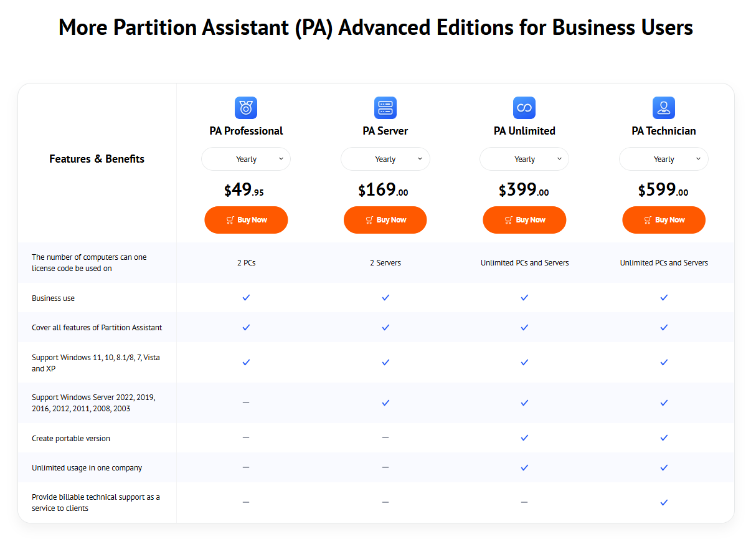The image size is (756, 539).
Task: Click cart icon in PA Technician Buy Now
Action: (x=648, y=220)
